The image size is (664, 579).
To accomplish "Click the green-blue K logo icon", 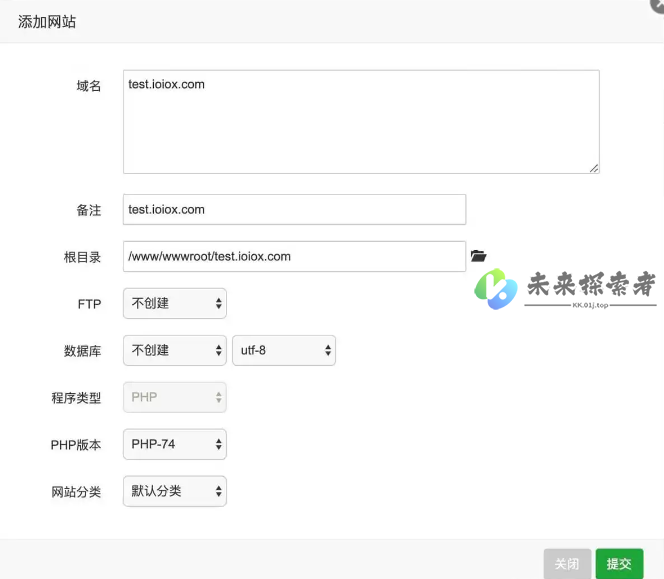I will (495, 289).
